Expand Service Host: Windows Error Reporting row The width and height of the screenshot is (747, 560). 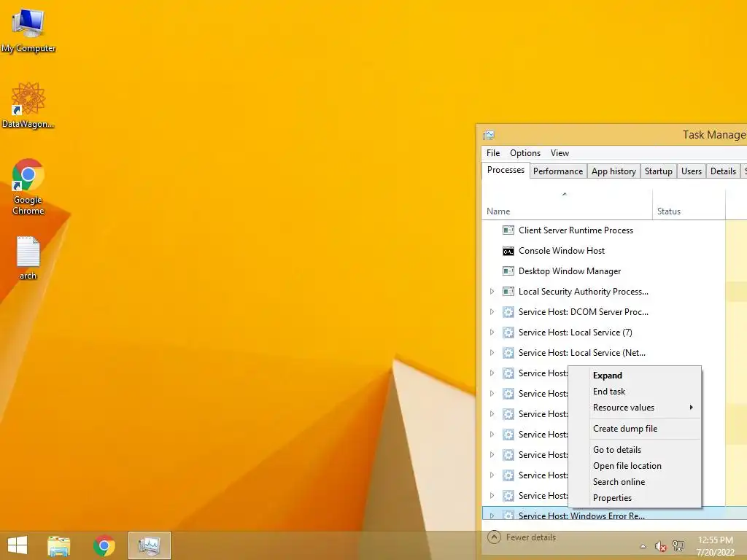click(492, 516)
